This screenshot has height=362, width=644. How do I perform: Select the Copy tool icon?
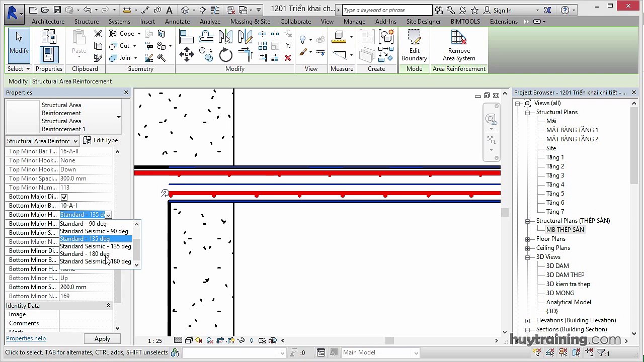206,54
